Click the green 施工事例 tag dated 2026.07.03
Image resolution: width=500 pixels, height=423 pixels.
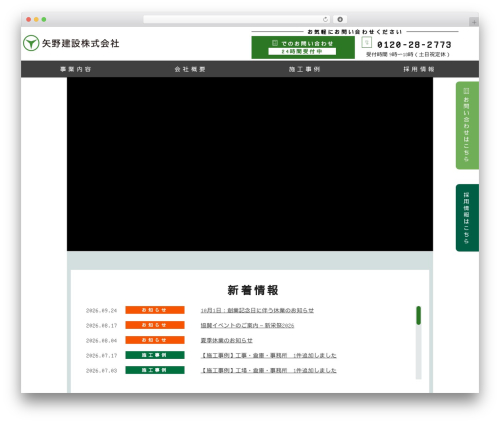coord(155,370)
